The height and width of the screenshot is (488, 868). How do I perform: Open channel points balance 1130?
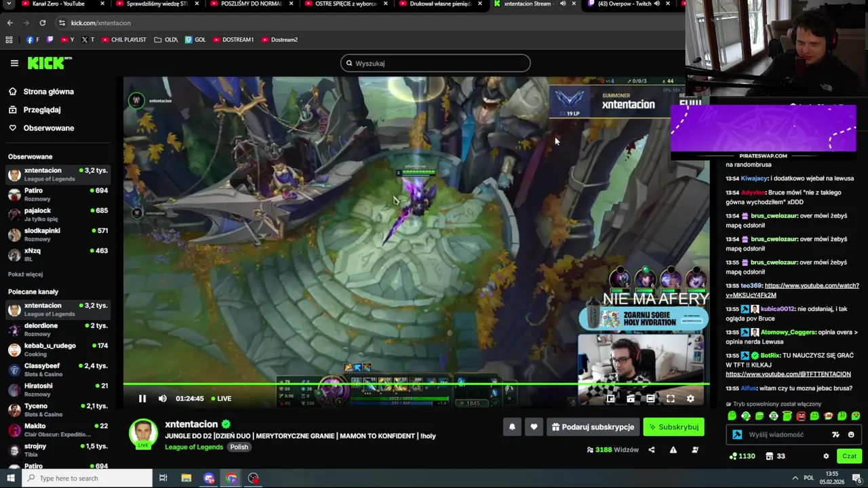coord(743,456)
